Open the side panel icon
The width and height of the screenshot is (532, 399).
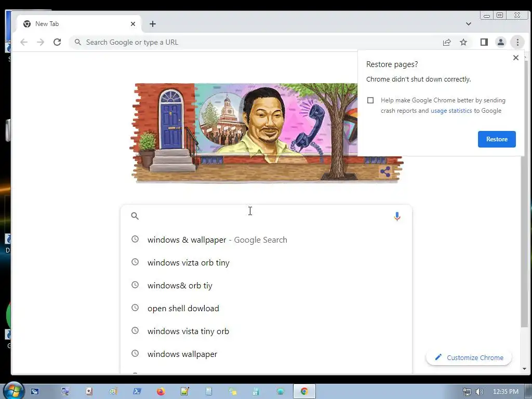click(x=484, y=42)
